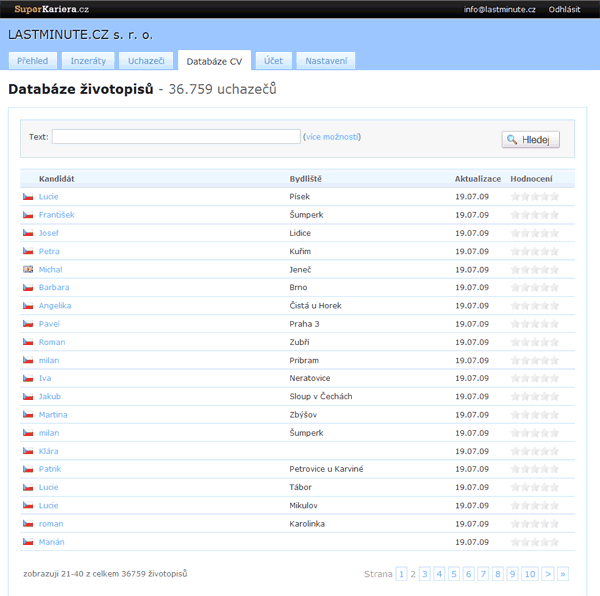
Task: Open candidate Lucie from Písek
Action: [x=49, y=197]
